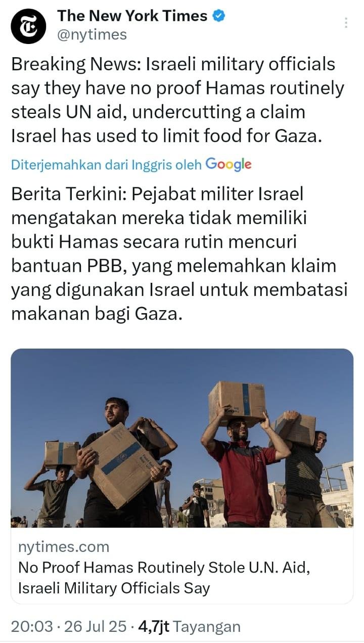
Task: Open the article preview photo
Action: [x=182, y=438]
